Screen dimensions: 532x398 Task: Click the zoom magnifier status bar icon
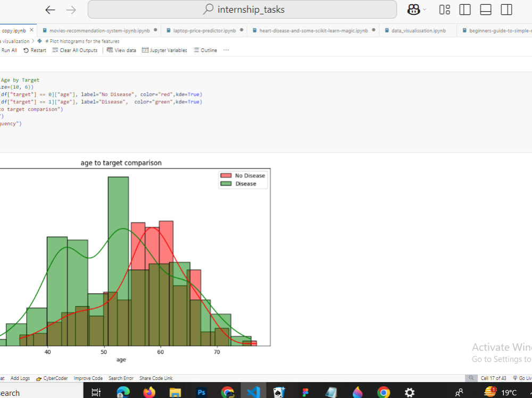coord(471,378)
